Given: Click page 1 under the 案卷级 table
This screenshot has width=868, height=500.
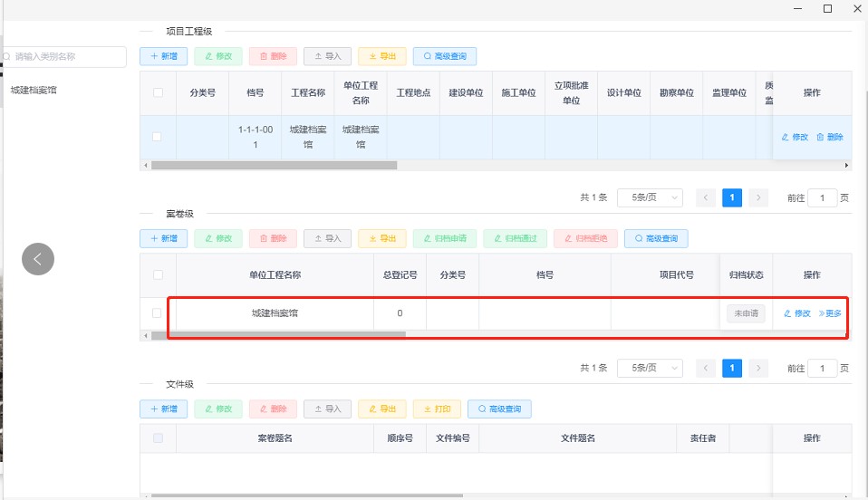Looking at the screenshot, I should tap(732, 368).
